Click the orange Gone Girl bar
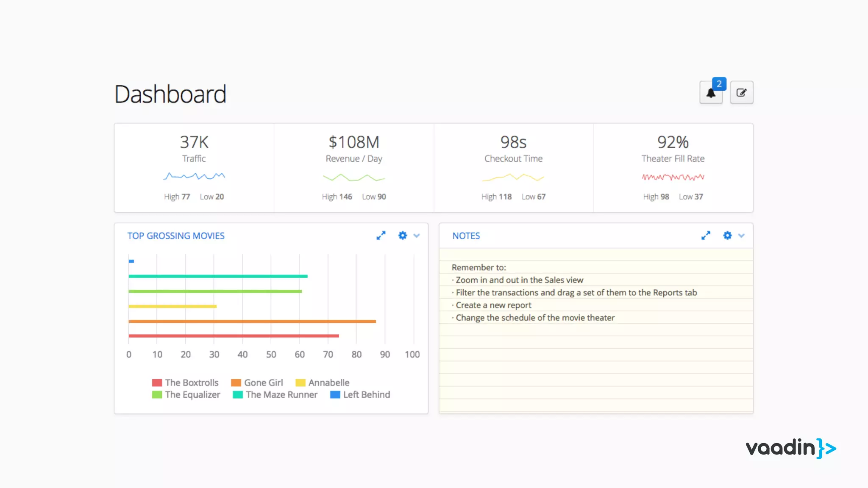This screenshot has width=868, height=488. 252,322
